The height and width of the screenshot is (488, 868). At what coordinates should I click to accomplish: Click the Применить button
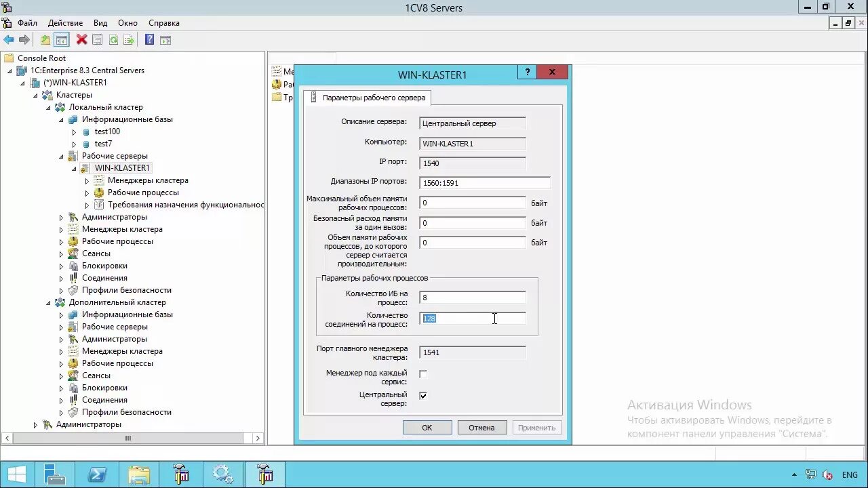click(x=536, y=428)
